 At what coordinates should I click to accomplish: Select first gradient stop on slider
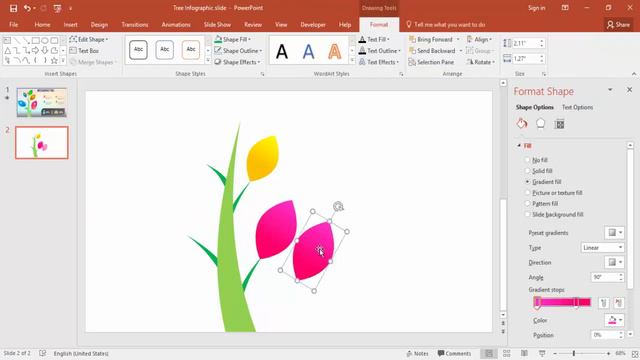538,302
